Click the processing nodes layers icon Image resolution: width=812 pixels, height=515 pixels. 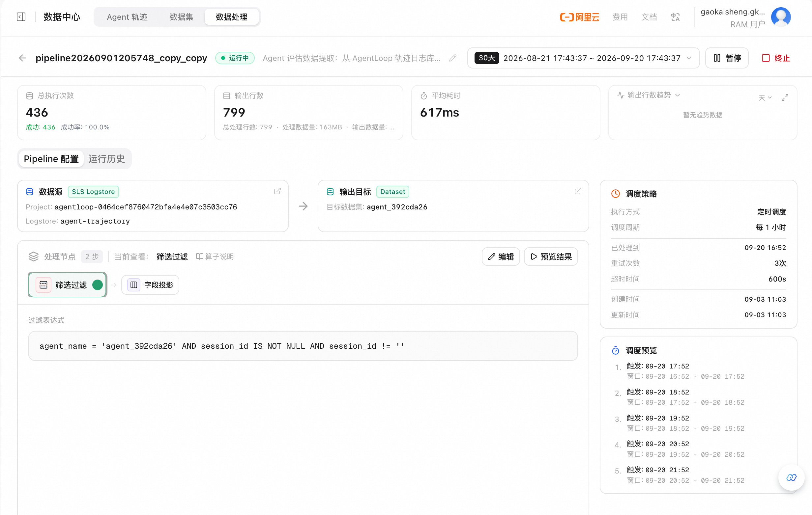point(33,257)
